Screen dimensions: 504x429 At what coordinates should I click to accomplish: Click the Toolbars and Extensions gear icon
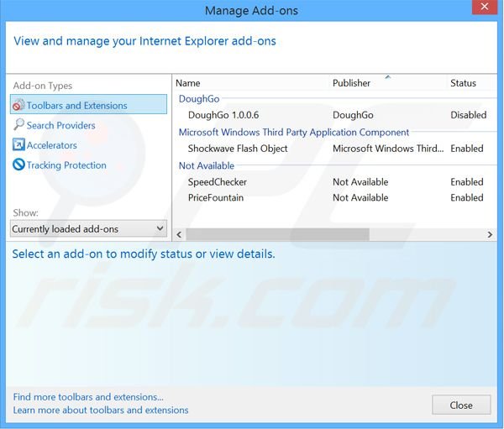click(x=18, y=105)
